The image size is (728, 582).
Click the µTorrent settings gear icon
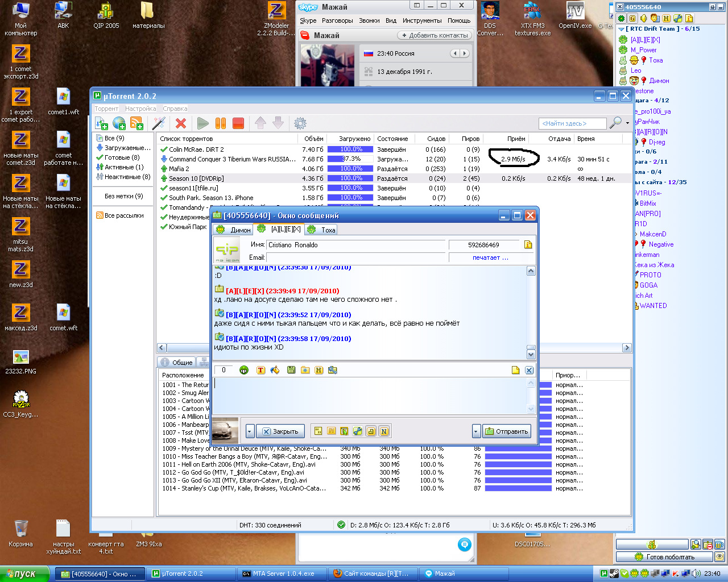tap(300, 123)
